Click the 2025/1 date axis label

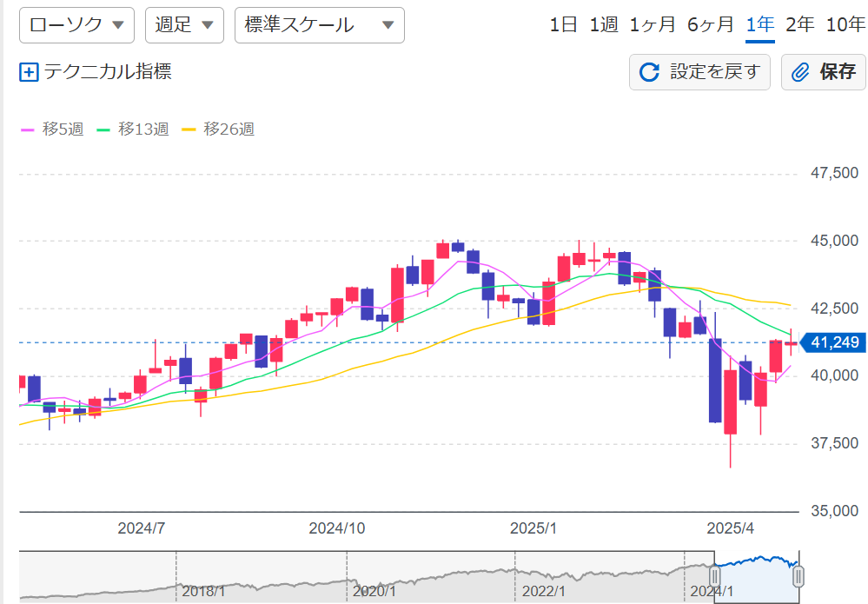533,528
